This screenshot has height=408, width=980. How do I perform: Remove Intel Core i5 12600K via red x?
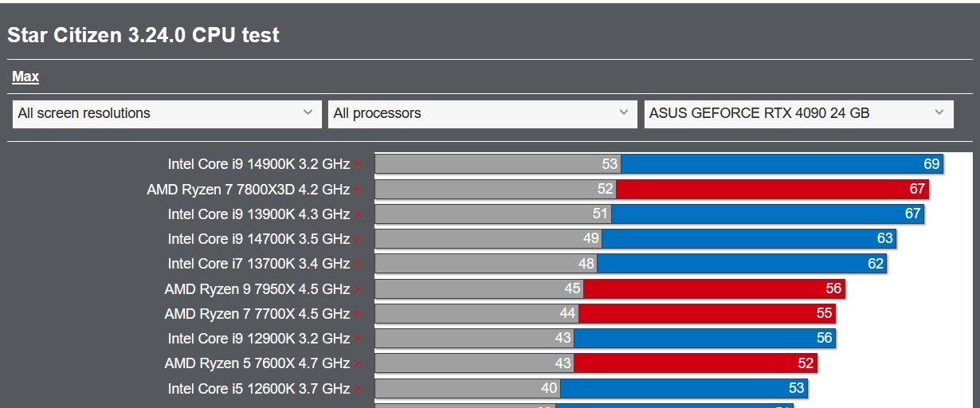(x=359, y=390)
